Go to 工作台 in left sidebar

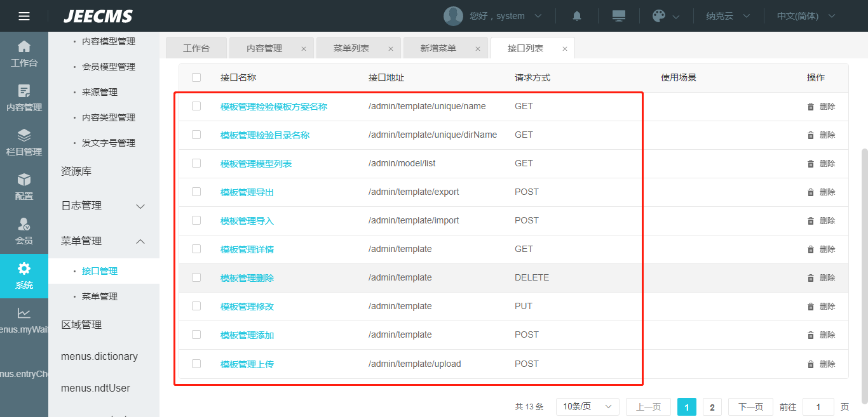[24, 54]
